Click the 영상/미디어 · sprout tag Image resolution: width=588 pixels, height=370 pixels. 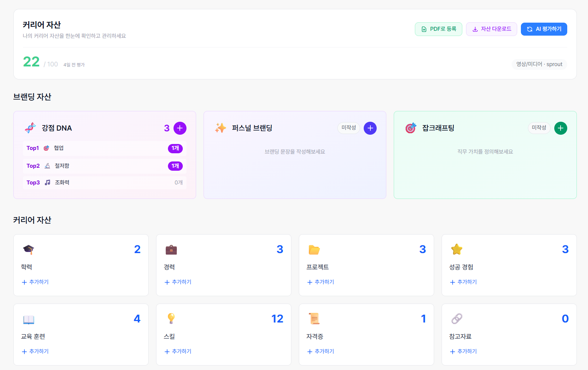[x=539, y=64]
